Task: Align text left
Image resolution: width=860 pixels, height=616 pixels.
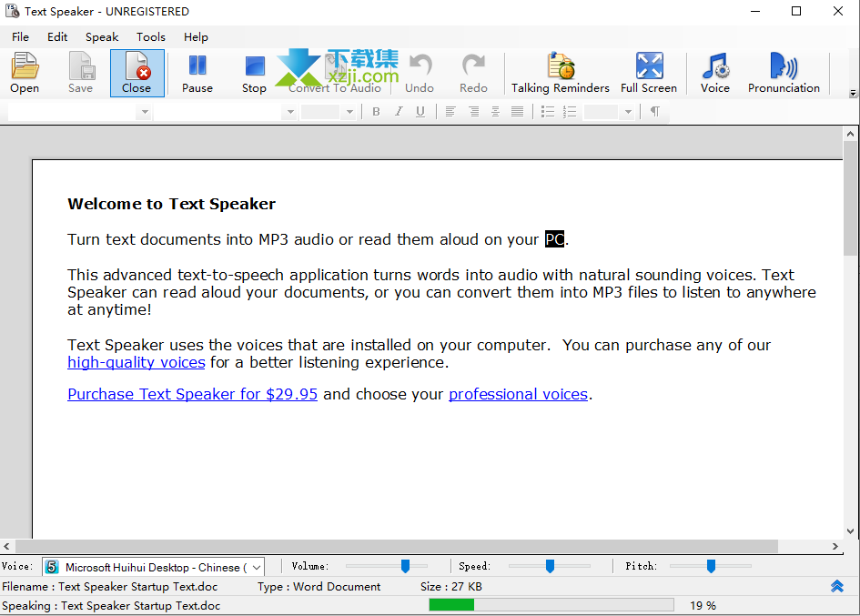Action: (450, 112)
